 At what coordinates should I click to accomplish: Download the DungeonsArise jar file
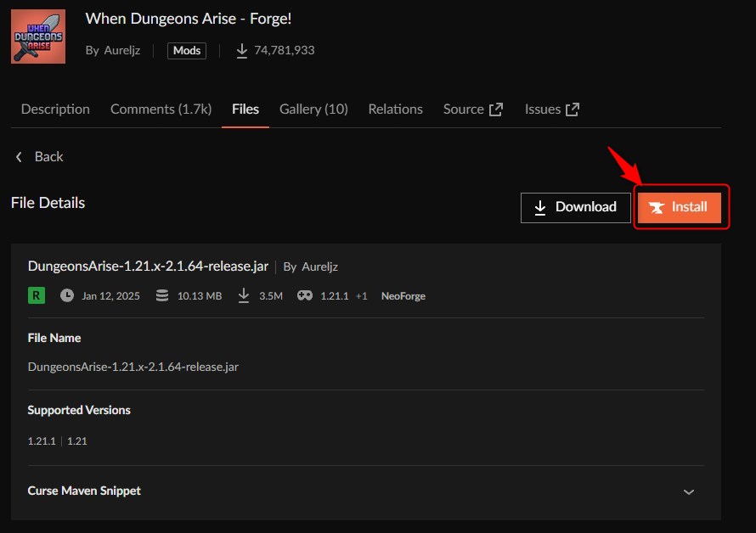pyautogui.click(x=576, y=208)
